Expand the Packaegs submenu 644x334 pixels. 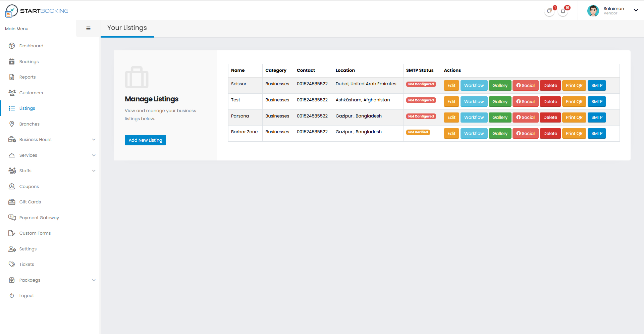(x=94, y=280)
